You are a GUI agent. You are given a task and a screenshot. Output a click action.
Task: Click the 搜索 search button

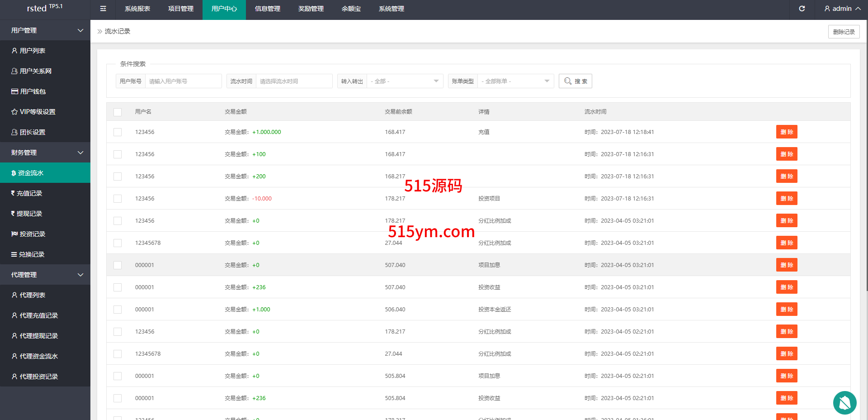575,81
